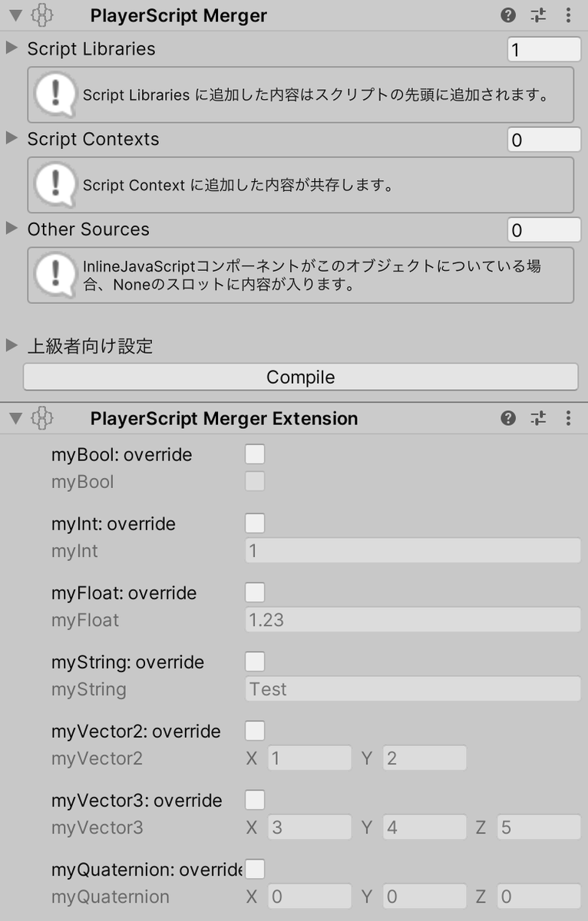
Task: Enable myFloat: override checkbox
Action: (255, 593)
